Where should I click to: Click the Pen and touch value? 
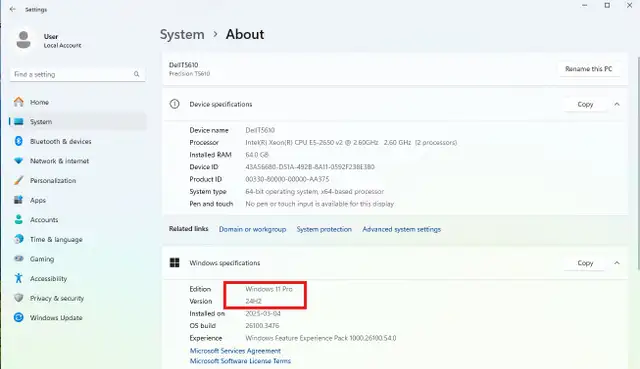[320, 204]
